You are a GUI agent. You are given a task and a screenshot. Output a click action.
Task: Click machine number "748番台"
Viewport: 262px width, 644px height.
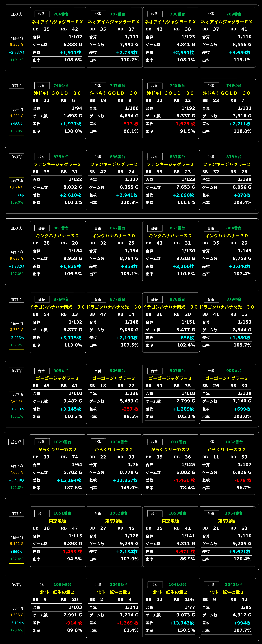pos(177,86)
